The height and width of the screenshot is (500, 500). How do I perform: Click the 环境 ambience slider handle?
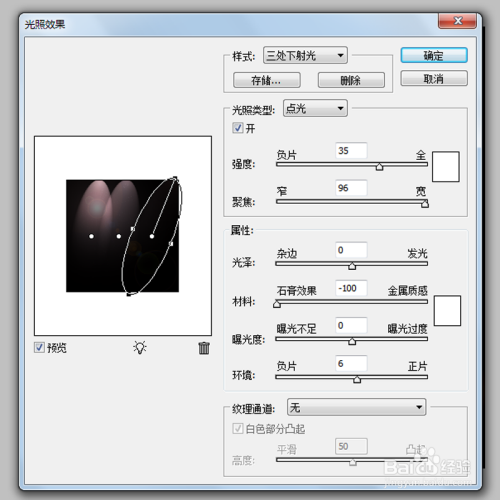(357, 379)
